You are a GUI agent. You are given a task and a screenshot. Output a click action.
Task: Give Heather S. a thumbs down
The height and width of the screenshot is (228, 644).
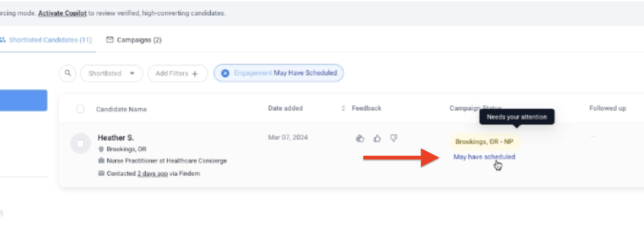tap(394, 138)
